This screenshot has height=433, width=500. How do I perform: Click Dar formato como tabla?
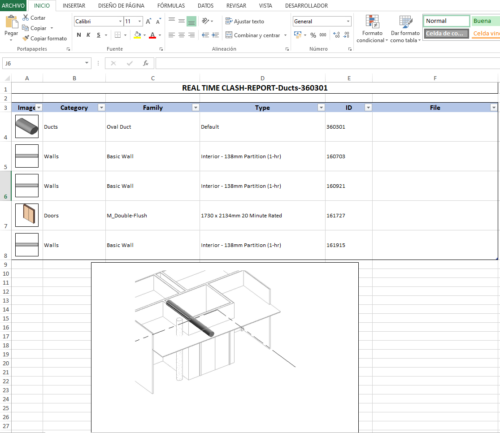coord(405,29)
